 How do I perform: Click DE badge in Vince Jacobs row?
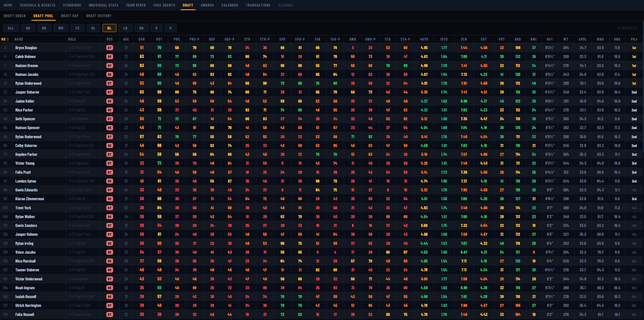tap(110, 252)
